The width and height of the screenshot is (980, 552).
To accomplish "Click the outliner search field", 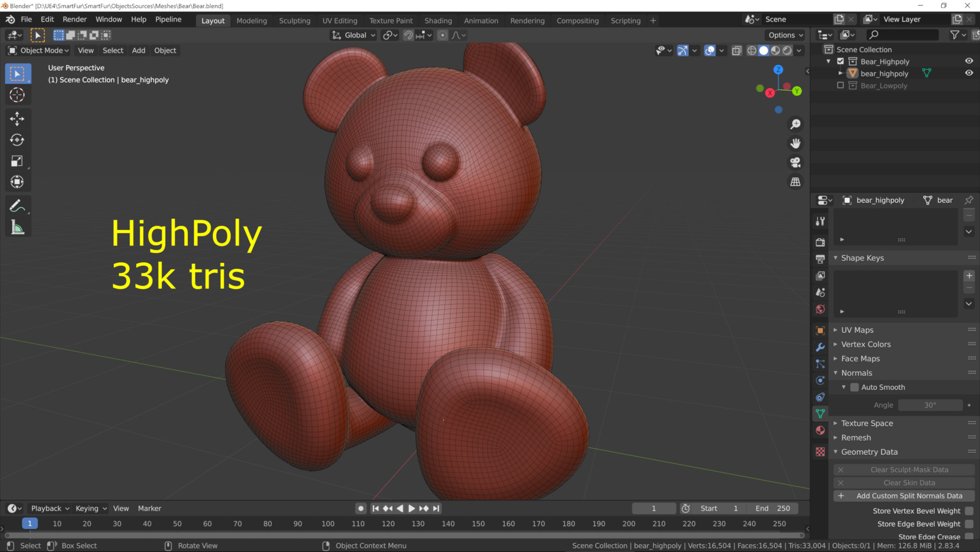I will click(x=903, y=35).
